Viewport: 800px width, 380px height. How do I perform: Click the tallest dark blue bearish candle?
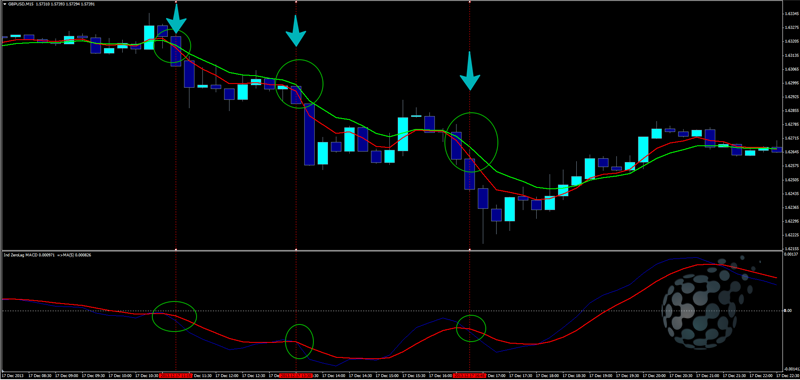309,134
